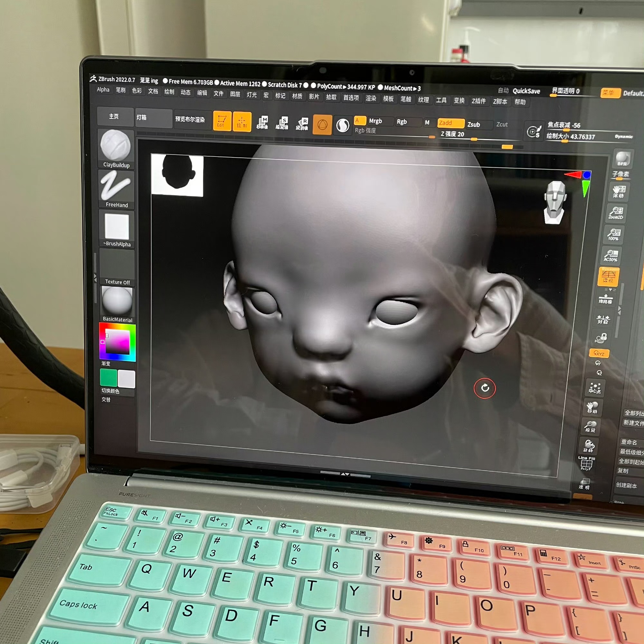This screenshot has width=644, height=644.
Task: Select the Move (M) gizmo icon
Action: [262, 123]
